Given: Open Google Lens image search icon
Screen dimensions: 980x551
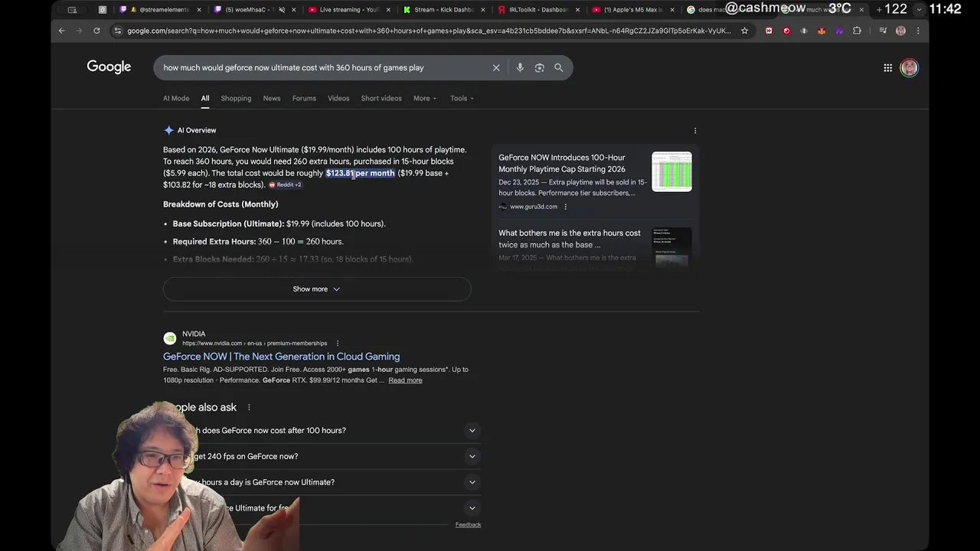Looking at the screenshot, I should click(539, 67).
